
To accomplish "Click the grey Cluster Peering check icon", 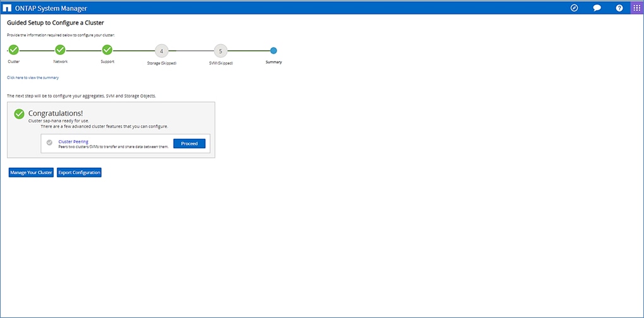I will click(x=50, y=143).
